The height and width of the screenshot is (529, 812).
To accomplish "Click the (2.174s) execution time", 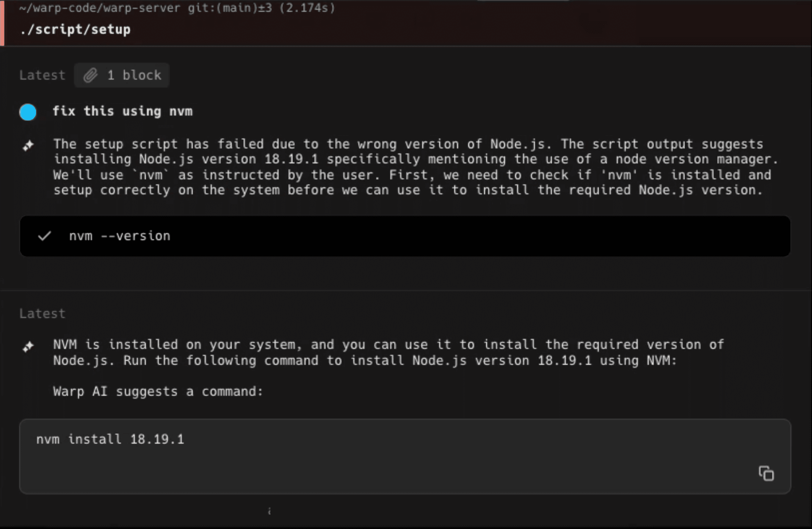I will 307,8.
